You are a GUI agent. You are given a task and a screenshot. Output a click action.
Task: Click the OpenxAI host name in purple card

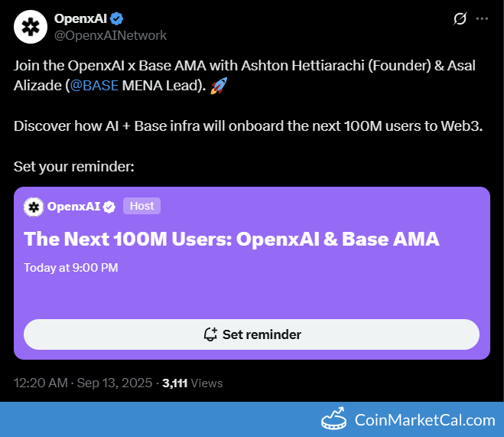coord(73,207)
